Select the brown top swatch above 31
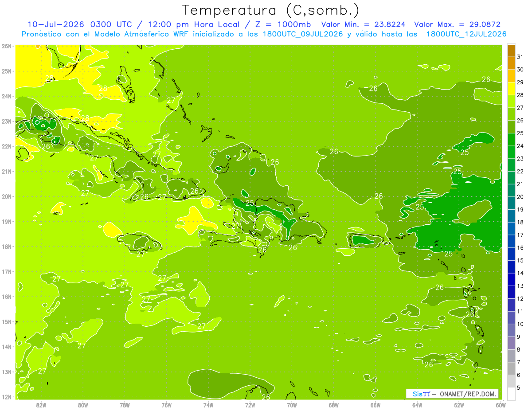The height and width of the screenshot is (411, 532). pos(511,51)
